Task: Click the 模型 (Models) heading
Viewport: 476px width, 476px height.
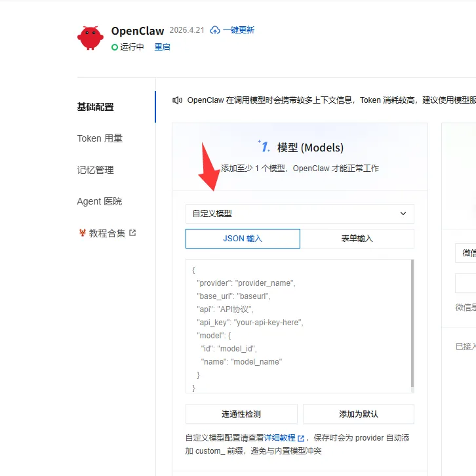Action: click(310, 148)
